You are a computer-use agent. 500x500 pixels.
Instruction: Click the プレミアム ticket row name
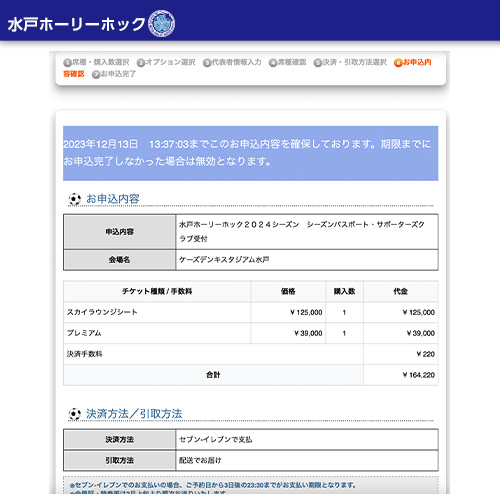click(x=84, y=333)
